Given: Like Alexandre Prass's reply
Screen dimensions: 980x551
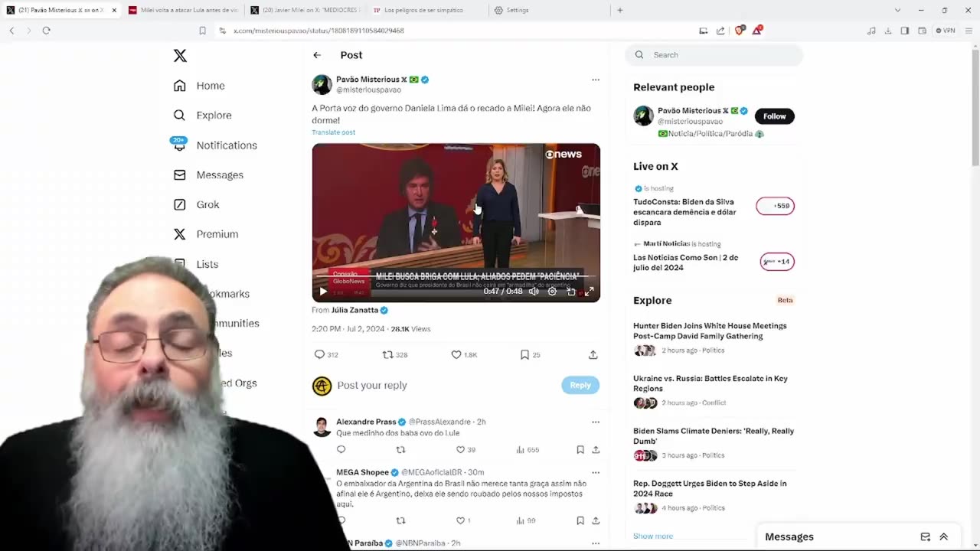Looking at the screenshot, I should (465, 450).
